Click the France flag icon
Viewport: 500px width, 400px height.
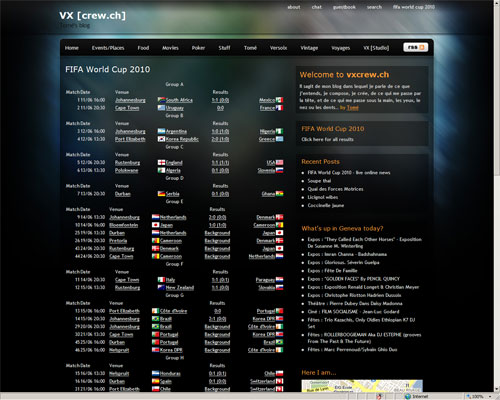pos(279,108)
